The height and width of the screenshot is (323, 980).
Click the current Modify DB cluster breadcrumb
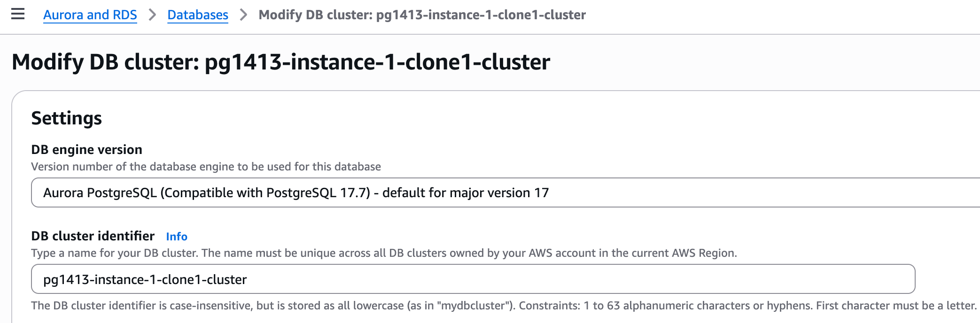tap(422, 15)
